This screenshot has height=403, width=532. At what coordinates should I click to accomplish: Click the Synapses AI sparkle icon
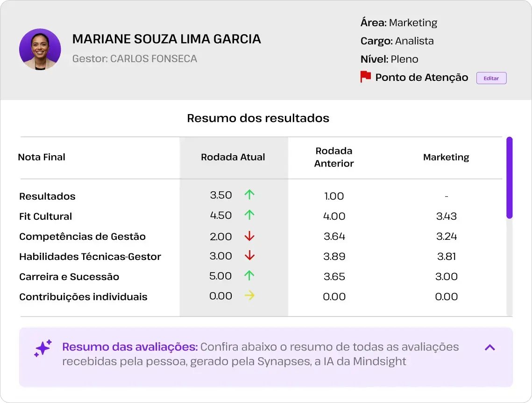pos(43,348)
